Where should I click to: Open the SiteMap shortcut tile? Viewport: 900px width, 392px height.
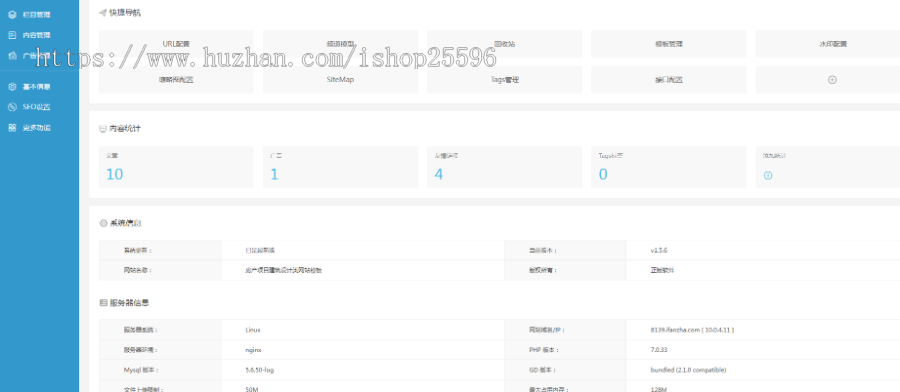coord(340,80)
